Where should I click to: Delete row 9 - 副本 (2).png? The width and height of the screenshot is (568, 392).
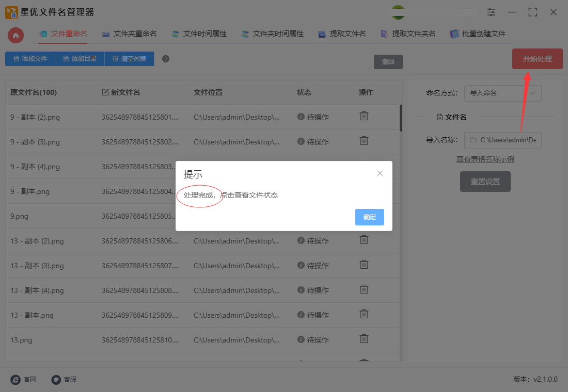click(364, 116)
